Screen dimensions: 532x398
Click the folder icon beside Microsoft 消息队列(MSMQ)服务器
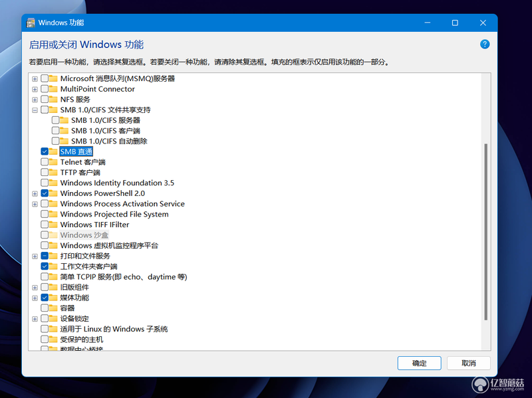click(x=53, y=78)
